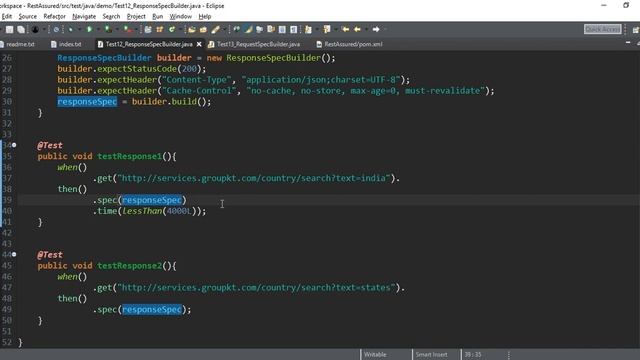Click the green Run button icon
This screenshot has width=640, height=360.
coord(89,29)
